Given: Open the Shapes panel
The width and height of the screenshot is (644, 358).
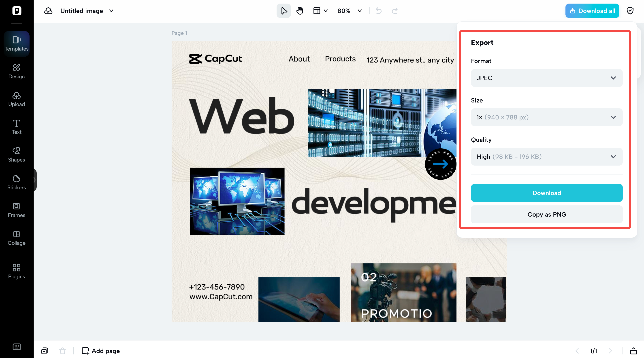Looking at the screenshot, I should tap(17, 154).
